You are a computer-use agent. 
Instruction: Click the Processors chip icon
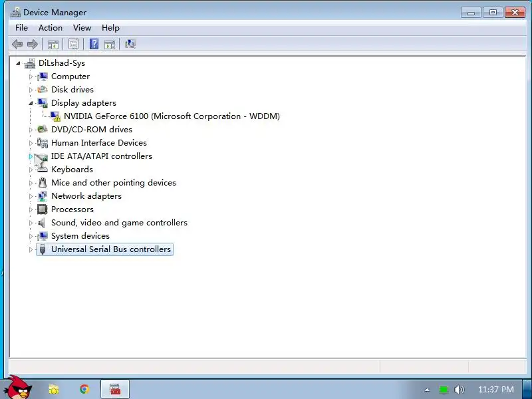[x=43, y=209]
